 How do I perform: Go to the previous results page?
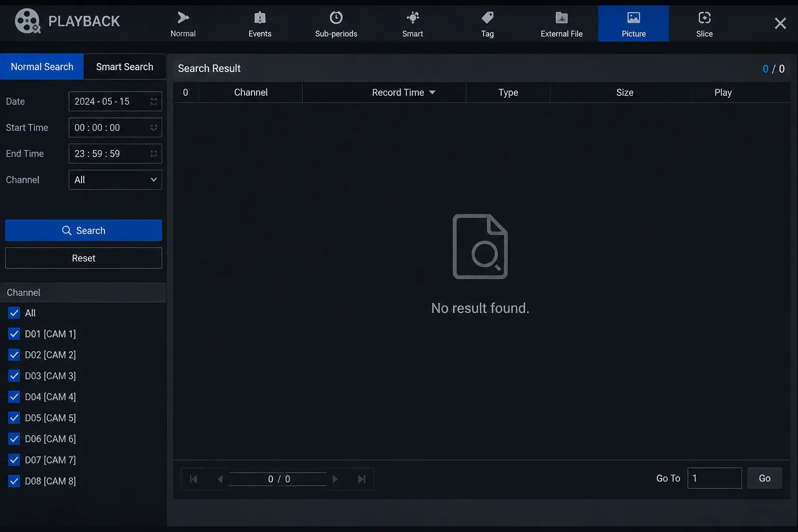point(220,479)
